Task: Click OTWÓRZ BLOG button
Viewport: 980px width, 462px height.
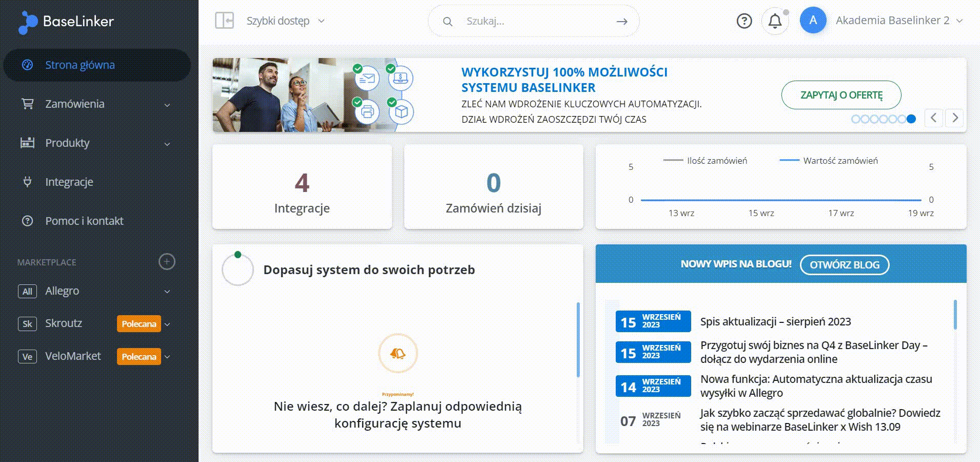Action: pos(845,265)
